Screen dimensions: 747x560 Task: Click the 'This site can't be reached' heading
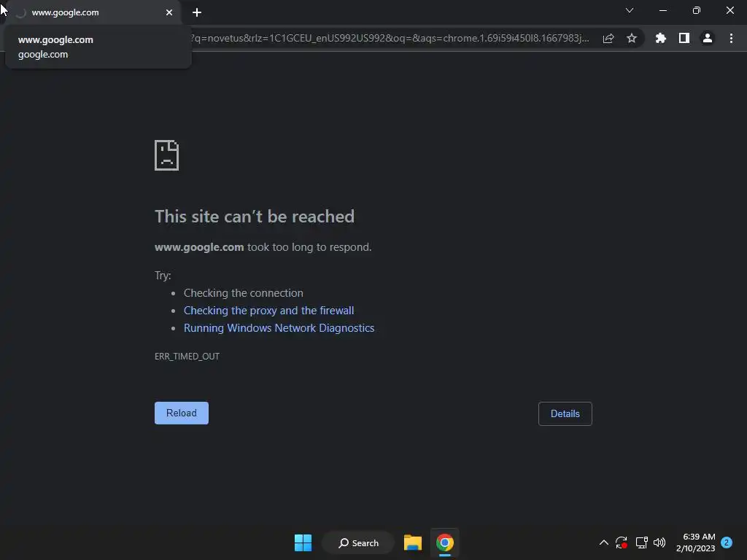[x=255, y=217]
